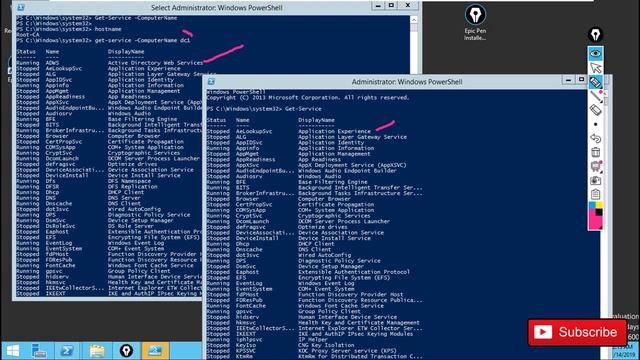Viewport: 640px width, 360px height.
Task: Click 'Get-Service' command in front window
Action: click(x=303, y=109)
